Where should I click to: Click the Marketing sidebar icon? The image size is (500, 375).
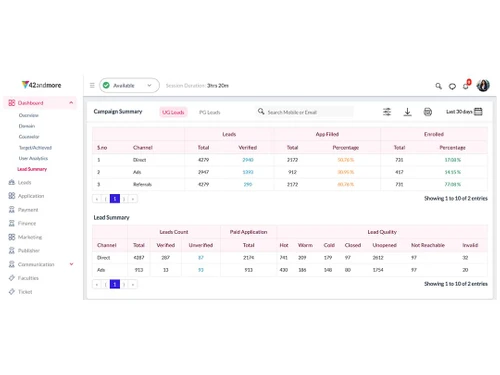click(12, 237)
